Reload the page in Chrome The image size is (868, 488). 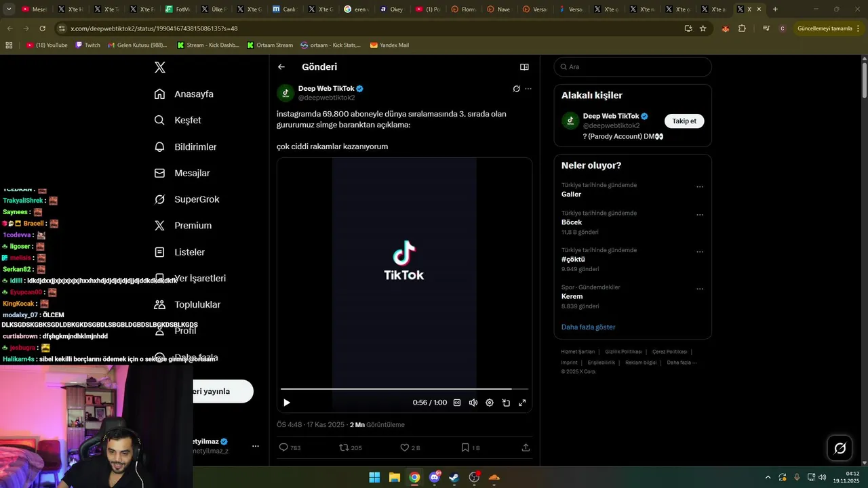(x=43, y=28)
